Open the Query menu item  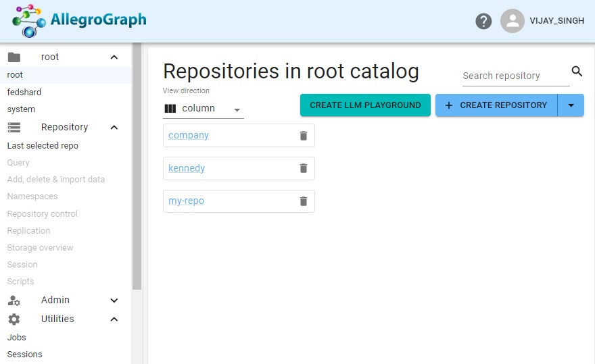click(18, 163)
